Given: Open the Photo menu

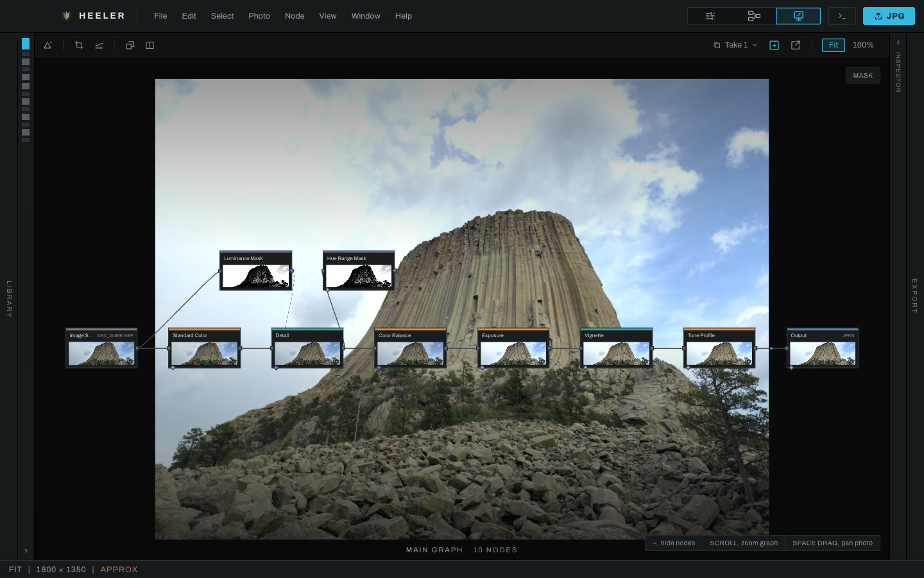Looking at the screenshot, I should pyautogui.click(x=259, y=16).
